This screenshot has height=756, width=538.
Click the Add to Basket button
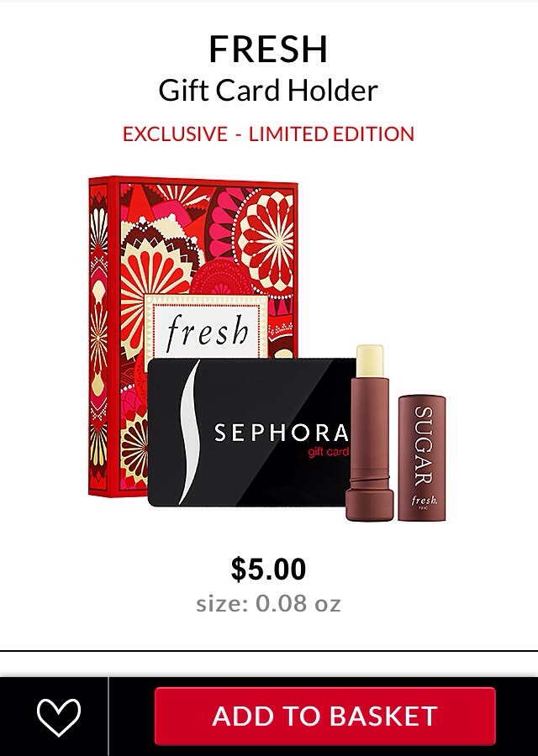(324, 716)
